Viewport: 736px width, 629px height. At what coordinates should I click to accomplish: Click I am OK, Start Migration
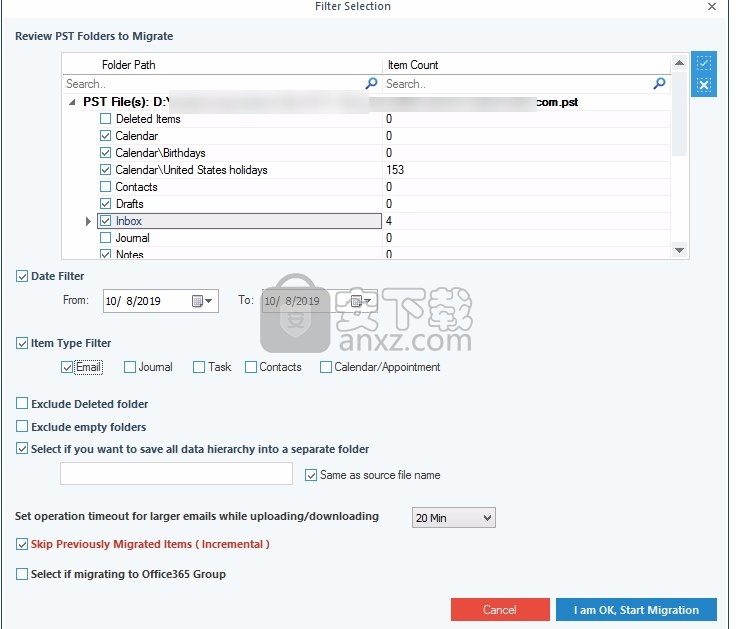tap(636, 609)
